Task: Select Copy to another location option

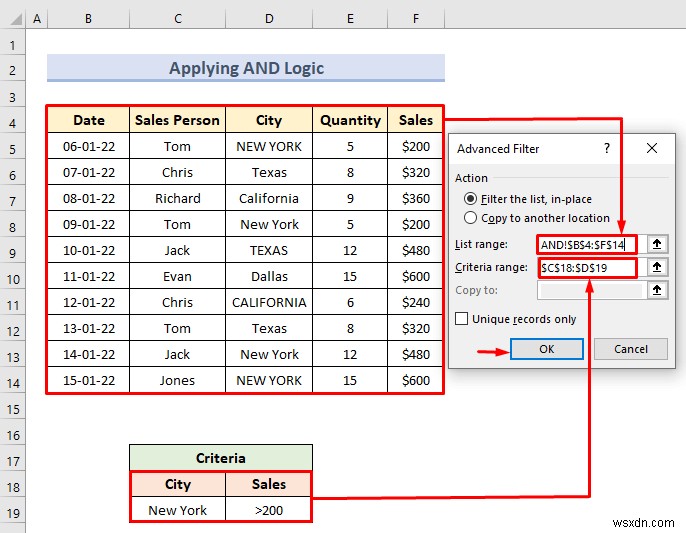Action: click(x=537, y=218)
